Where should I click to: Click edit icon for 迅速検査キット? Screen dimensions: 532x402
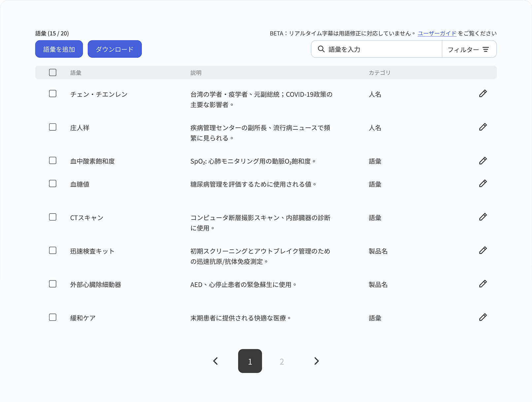(x=483, y=251)
